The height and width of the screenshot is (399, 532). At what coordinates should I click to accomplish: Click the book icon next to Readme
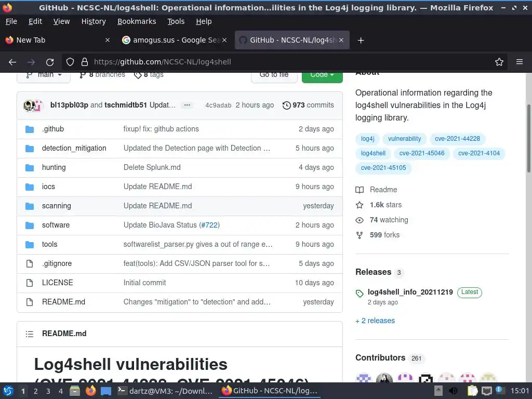(x=360, y=190)
